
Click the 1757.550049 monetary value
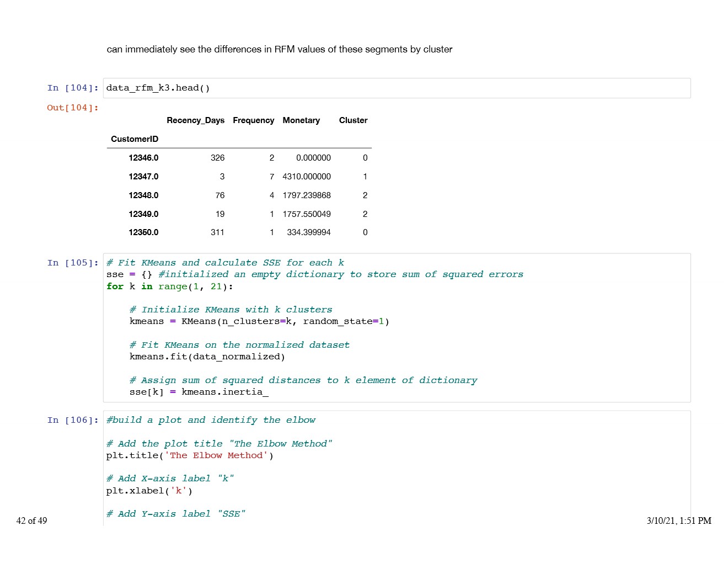click(x=307, y=214)
